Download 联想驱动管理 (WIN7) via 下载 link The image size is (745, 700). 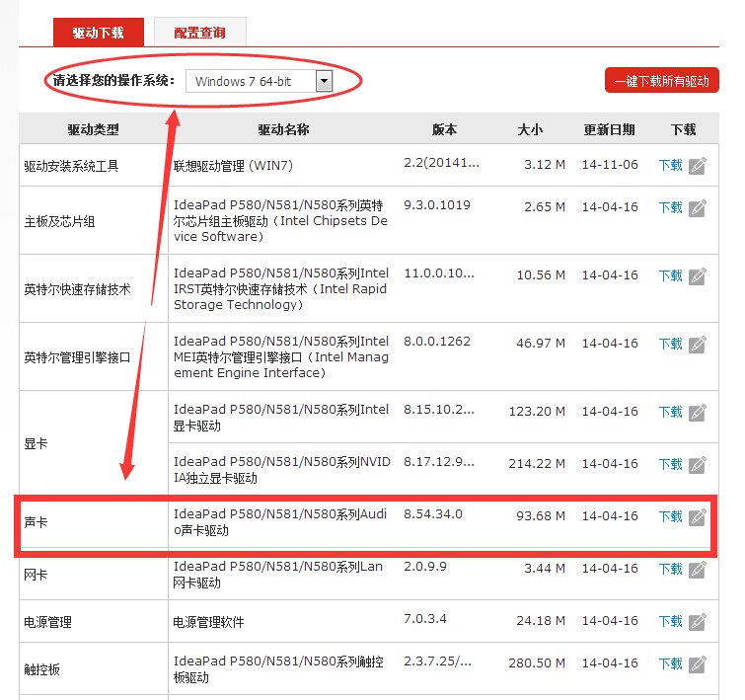coord(670,165)
